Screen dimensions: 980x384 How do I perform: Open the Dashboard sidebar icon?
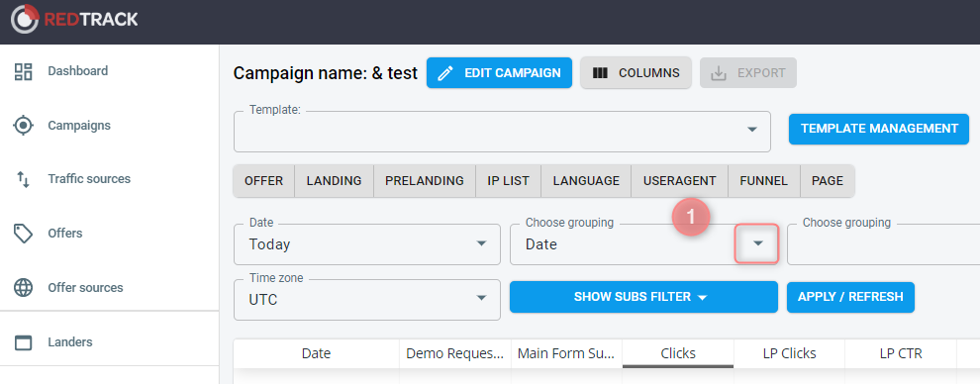tap(23, 71)
